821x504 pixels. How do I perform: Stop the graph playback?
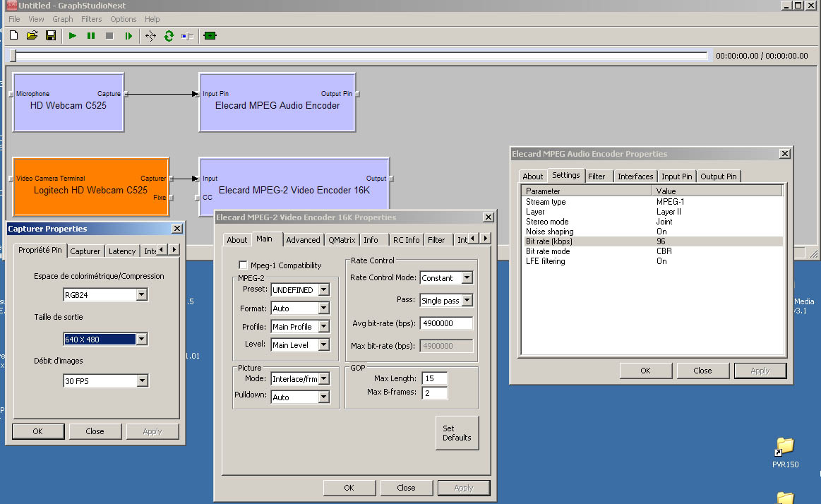tap(109, 35)
